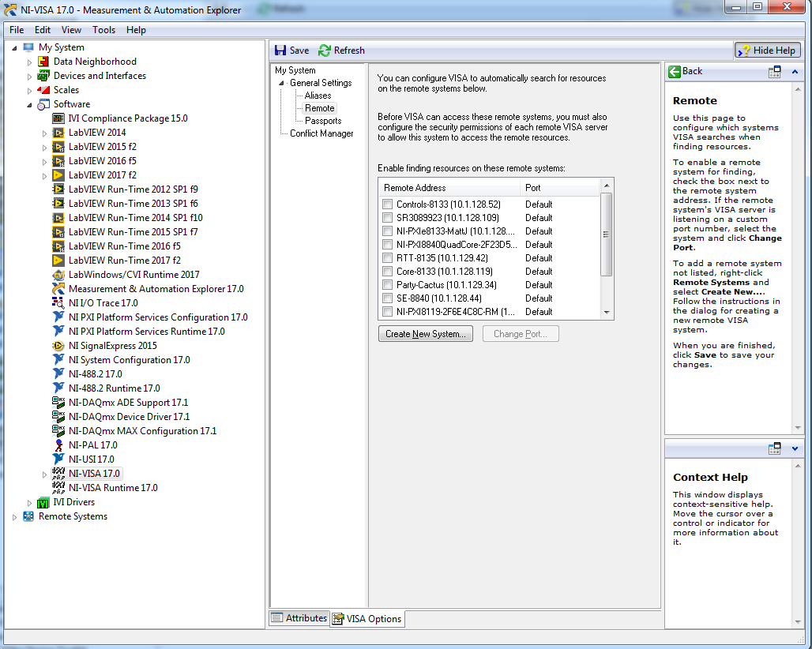Click the LabVIEW Run-Time 2017 f2 icon
This screenshot has width=812, height=649.
point(58,261)
